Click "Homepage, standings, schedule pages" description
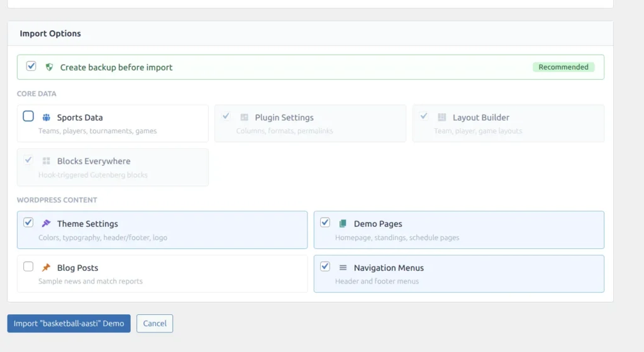Image resolution: width=644 pixels, height=352 pixels. point(397,238)
